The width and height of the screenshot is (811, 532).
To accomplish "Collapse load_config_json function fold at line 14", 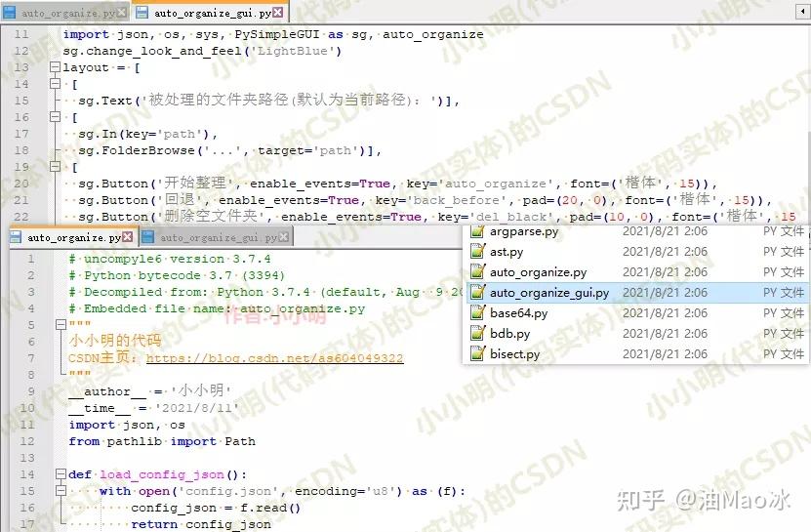I will click(x=61, y=474).
